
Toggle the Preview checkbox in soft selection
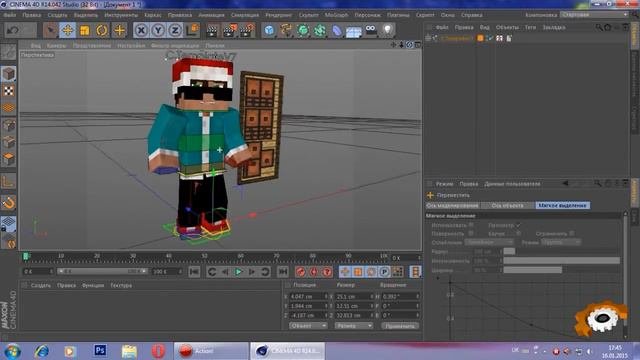tap(518, 225)
